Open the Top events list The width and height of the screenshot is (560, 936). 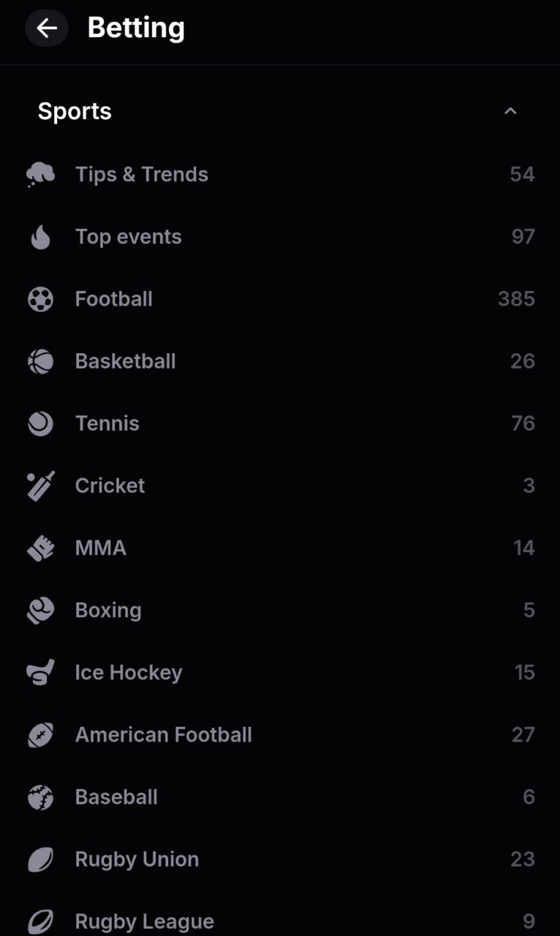pyautogui.click(x=128, y=237)
